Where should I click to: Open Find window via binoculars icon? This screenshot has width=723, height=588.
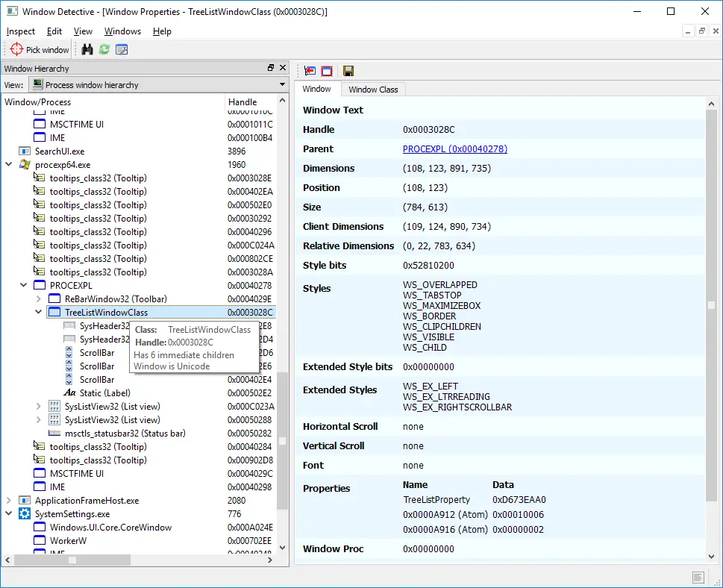pyautogui.click(x=87, y=50)
